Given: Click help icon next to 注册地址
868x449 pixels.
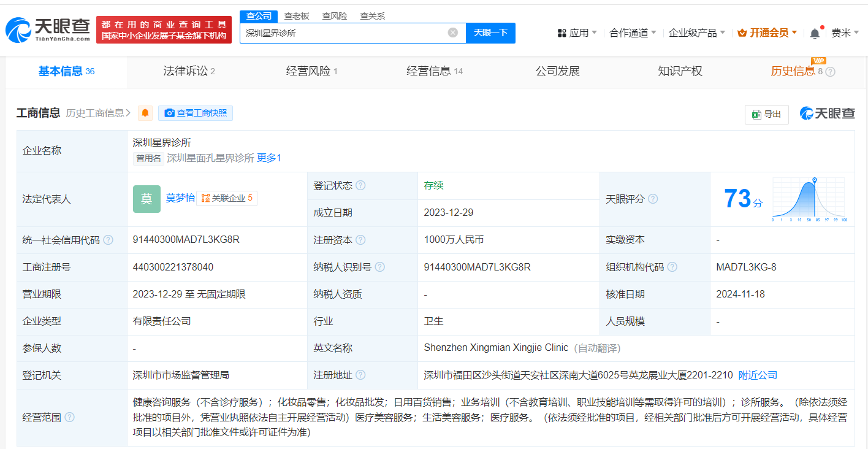Looking at the screenshot, I should [360, 375].
